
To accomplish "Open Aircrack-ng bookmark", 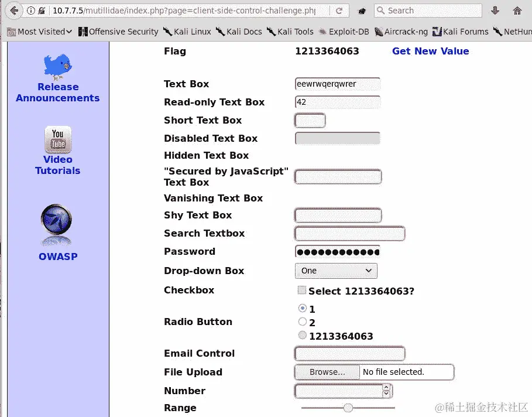I will [x=401, y=32].
